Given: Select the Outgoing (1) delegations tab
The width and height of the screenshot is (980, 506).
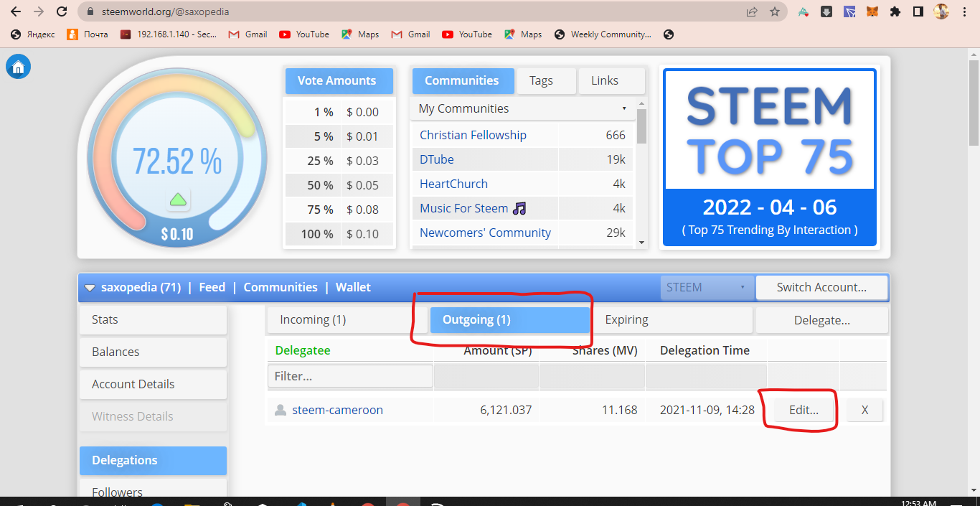Looking at the screenshot, I should (x=510, y=320).
